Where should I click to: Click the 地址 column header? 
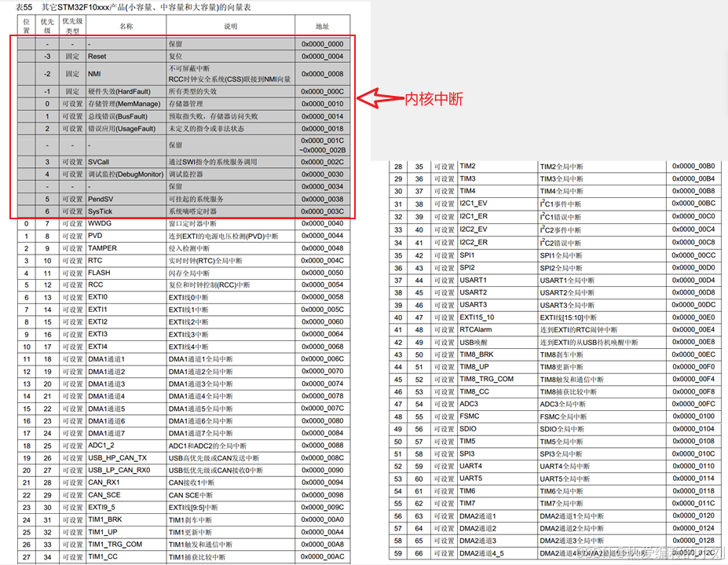(322, 26)
